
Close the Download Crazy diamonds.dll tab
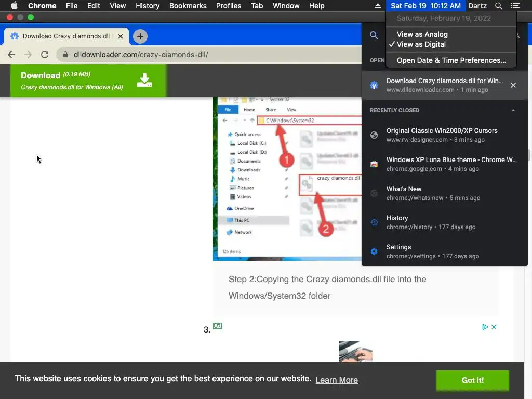pyautogui.click(x=121, y=36)
